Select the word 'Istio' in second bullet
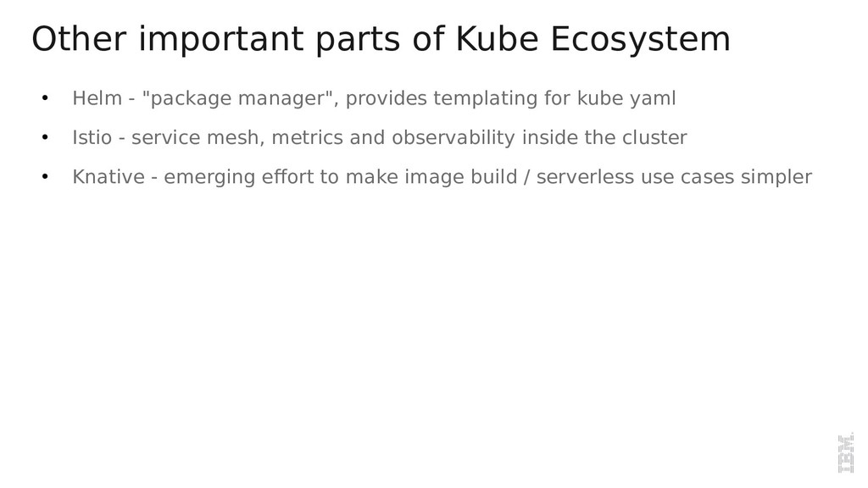 coord(92,137)
